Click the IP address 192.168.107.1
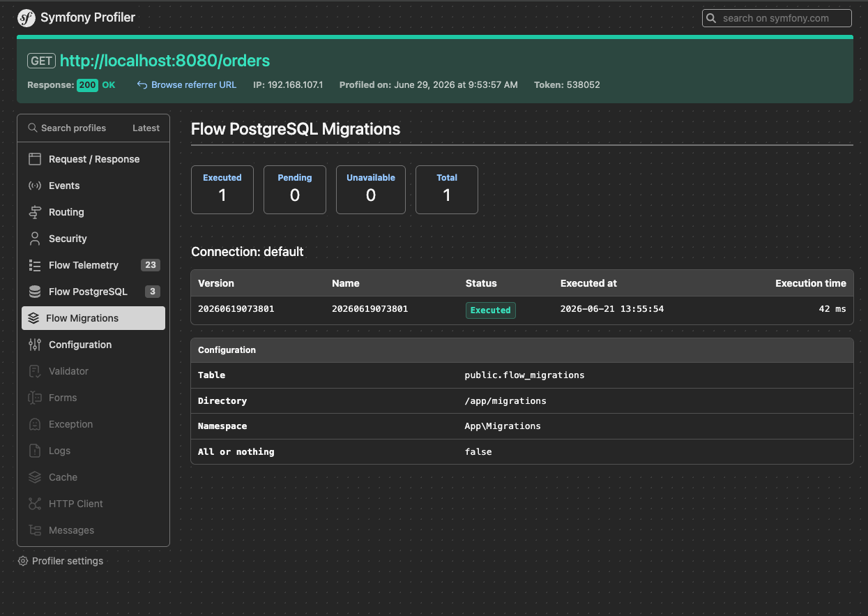The image size is (868, 616). (x=295, y=85)
